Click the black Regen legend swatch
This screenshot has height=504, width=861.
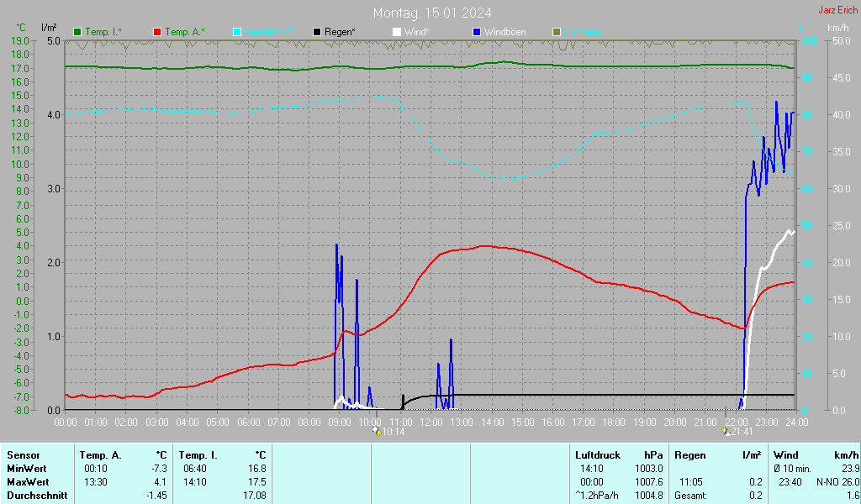(x=317, y=33)
